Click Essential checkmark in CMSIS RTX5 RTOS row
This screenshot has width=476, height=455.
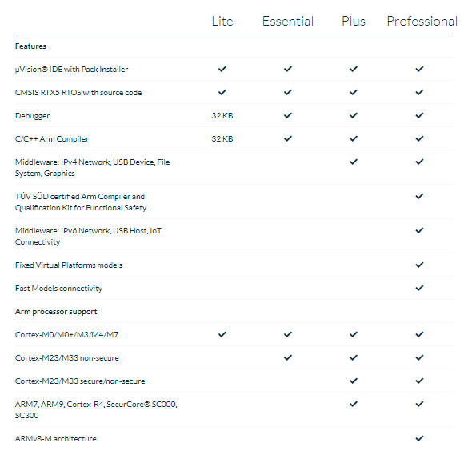tap(288, 92)
